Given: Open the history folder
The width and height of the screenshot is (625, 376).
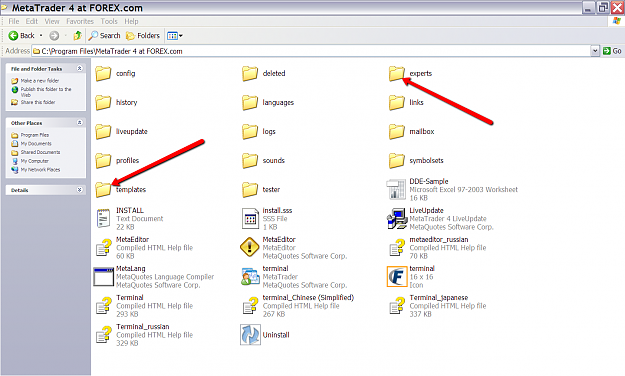Looking at the screenshot, I should (116, 102).
